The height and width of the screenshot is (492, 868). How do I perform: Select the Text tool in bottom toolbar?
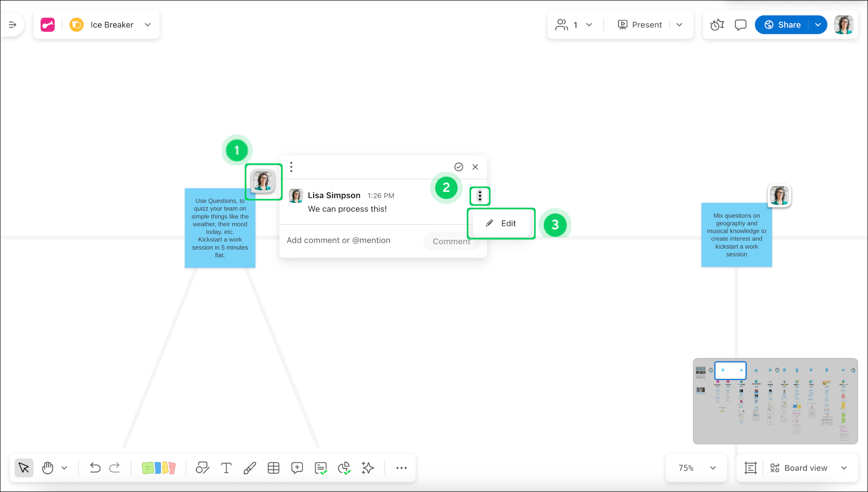pos(226,468)
